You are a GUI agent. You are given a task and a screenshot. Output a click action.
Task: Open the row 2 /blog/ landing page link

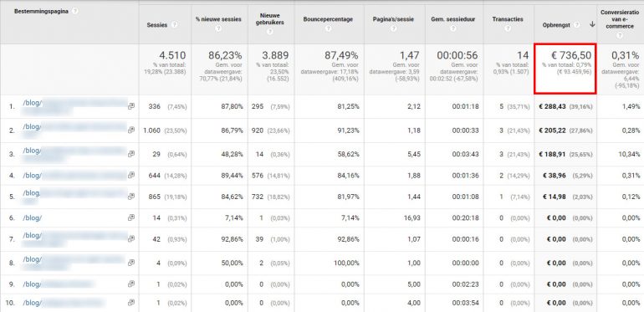pos(32,127)
